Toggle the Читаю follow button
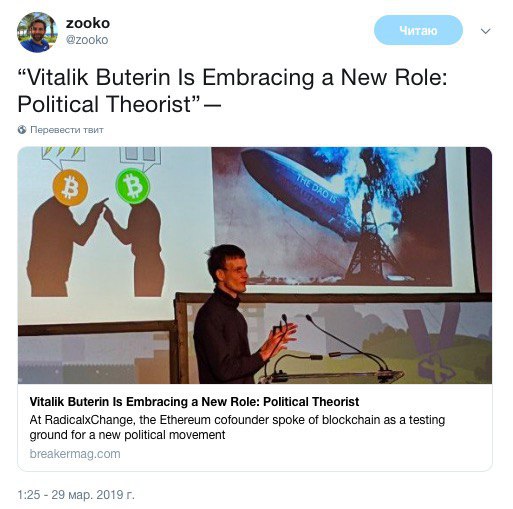Screen dimensions: 513x509 (x=418, y=31)
